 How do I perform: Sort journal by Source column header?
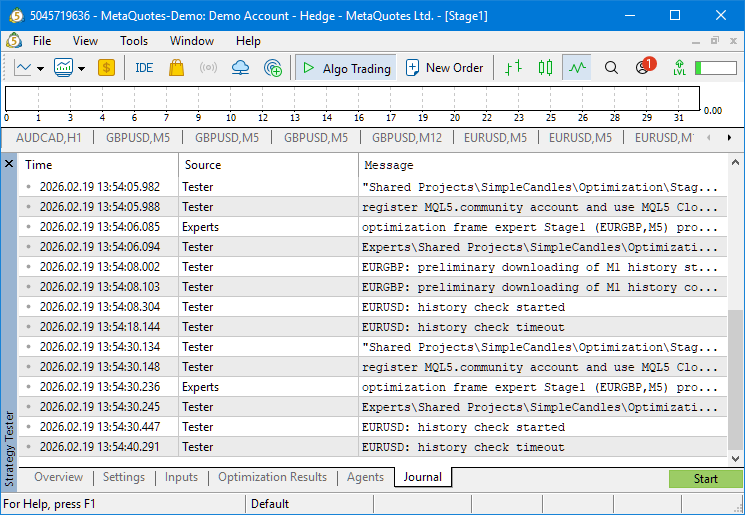click(268, 165)
